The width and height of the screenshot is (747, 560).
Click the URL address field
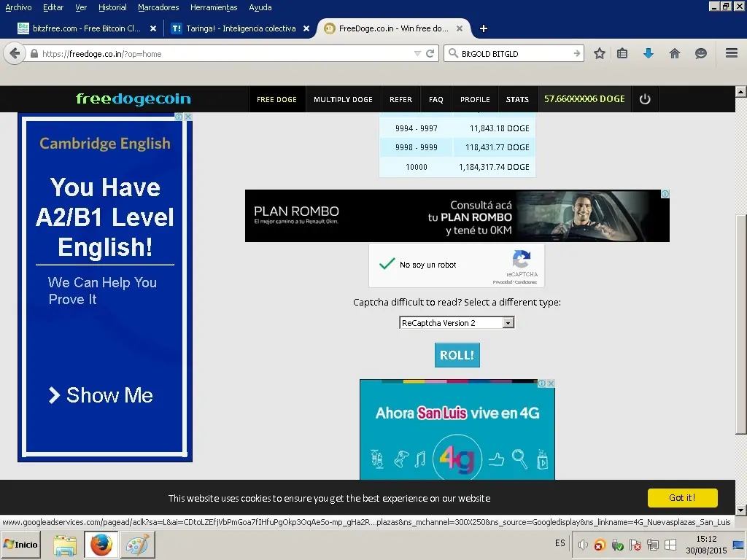pos(227,54)
